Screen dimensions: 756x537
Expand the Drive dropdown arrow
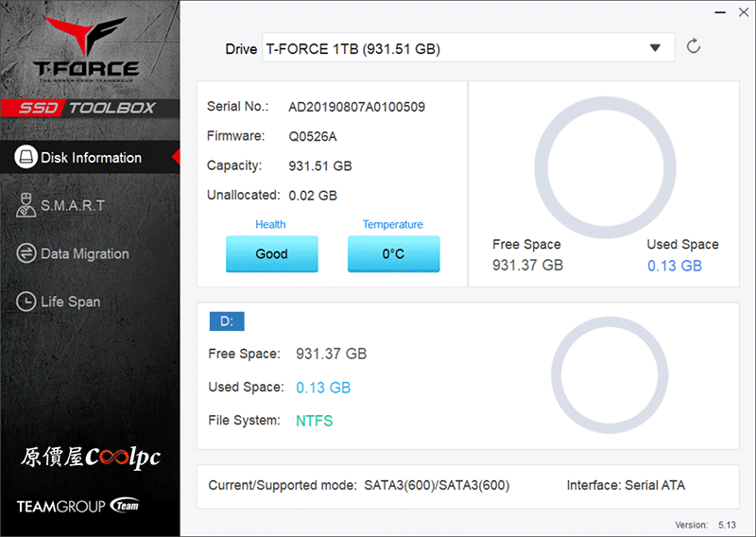pyautogui.click(x=655, y=48)
